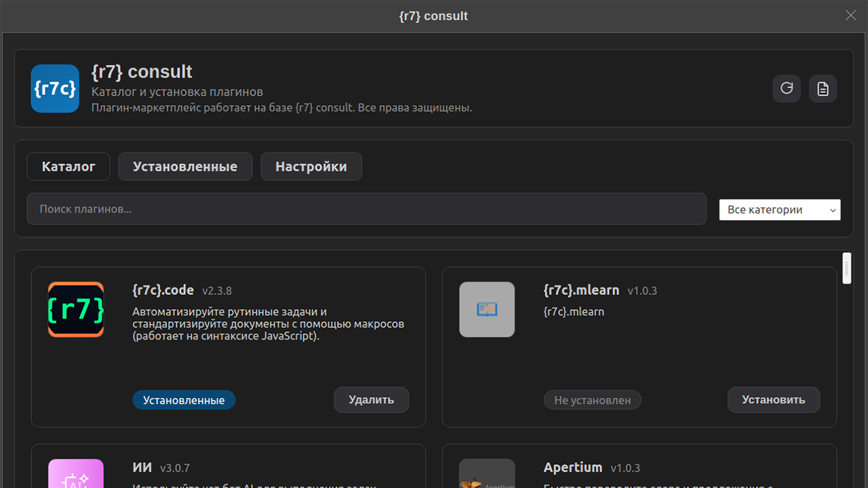Click the {r7c} blue logo in the header
The width and height of the screenshot is (868, 488).
(x=55, y=88)
